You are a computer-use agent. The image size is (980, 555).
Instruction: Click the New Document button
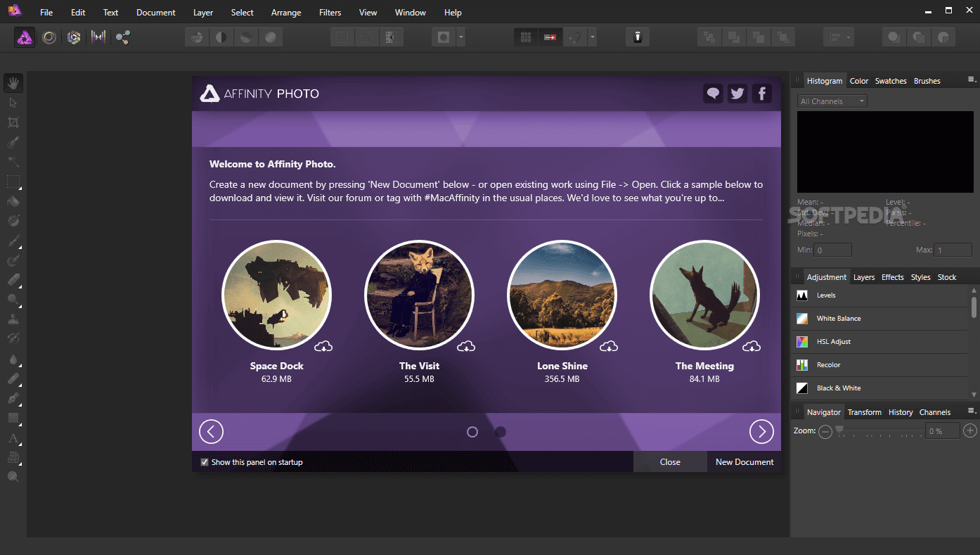744,462
